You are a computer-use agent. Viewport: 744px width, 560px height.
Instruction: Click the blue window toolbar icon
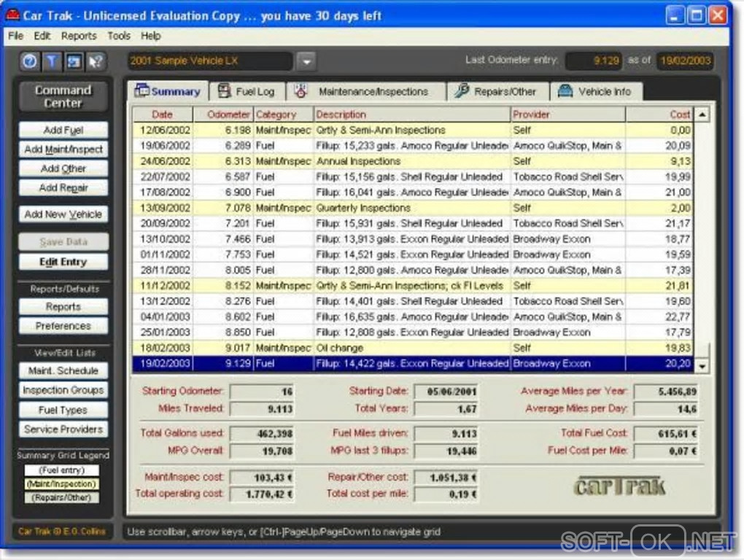[x=74, y=61]
